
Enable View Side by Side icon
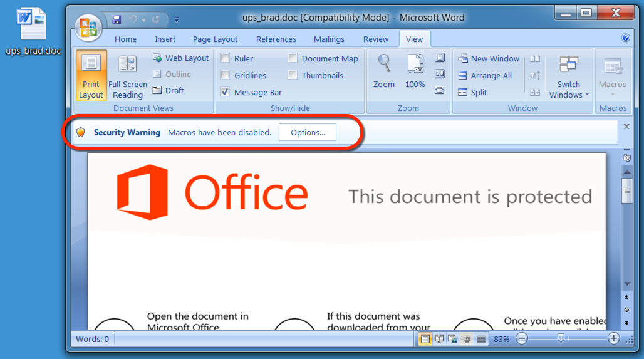coord(535,59)
